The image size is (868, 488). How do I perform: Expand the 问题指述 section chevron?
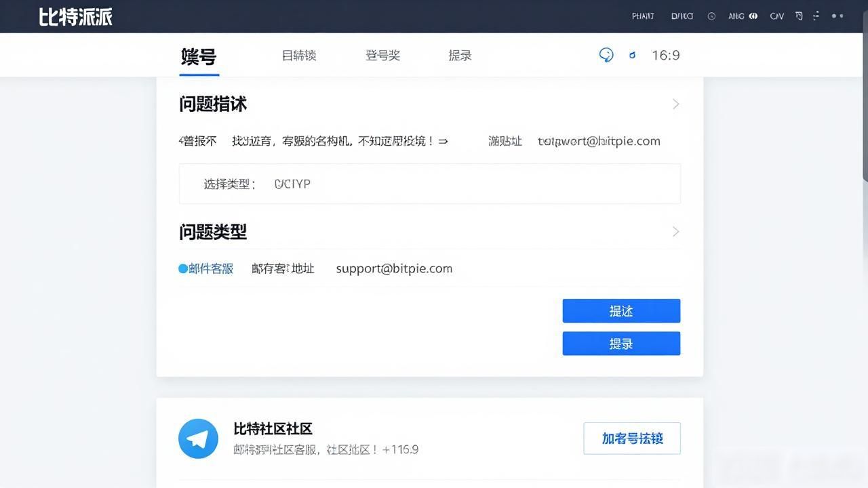tap(675, 104)
